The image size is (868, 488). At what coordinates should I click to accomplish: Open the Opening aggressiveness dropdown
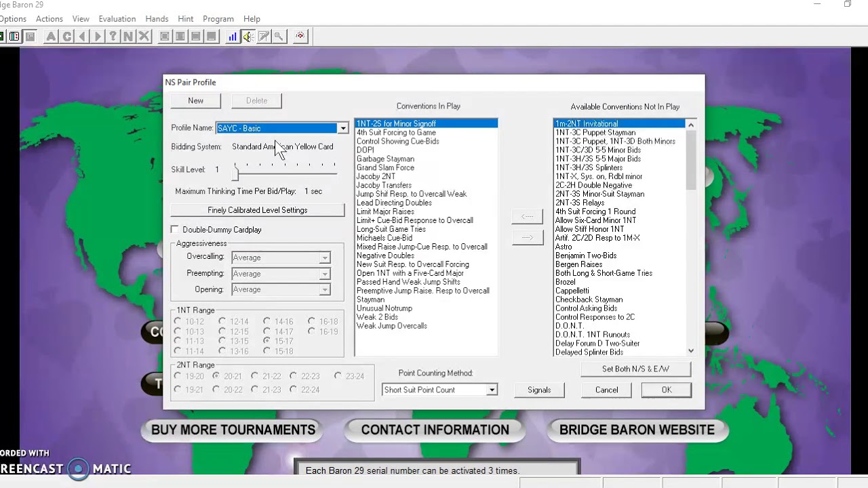325,289
